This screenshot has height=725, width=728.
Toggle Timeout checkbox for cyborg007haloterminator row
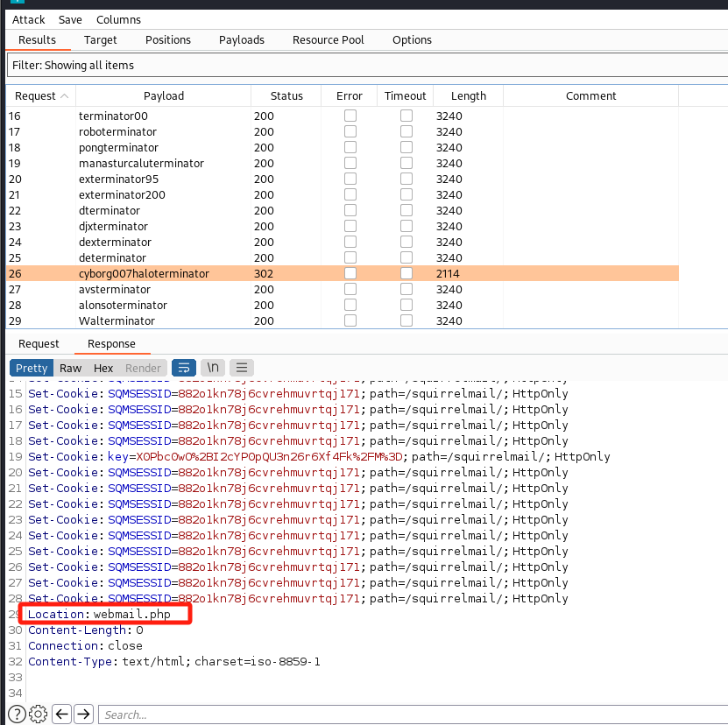click(406, 273)
